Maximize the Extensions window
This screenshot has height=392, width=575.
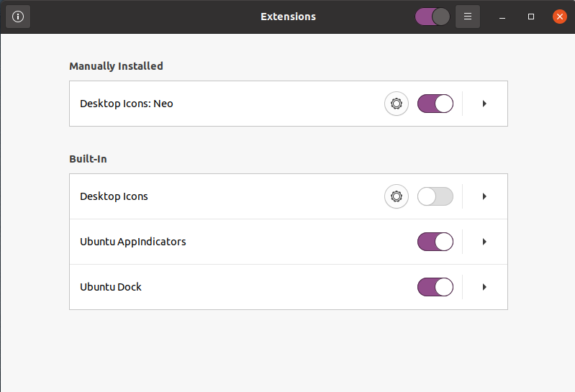[531, 17]
